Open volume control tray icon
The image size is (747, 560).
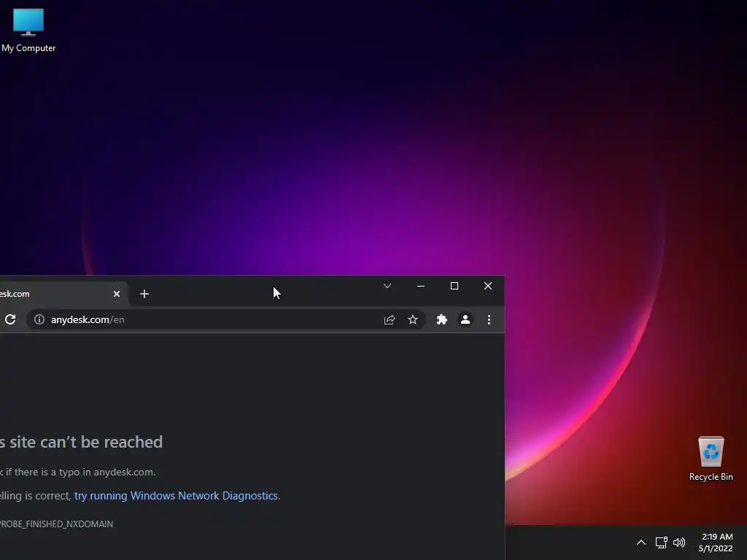[679, 542]
